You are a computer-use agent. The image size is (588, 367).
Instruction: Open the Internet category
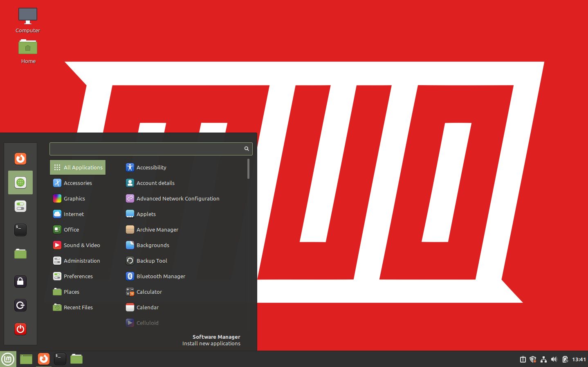click(78, 214)
